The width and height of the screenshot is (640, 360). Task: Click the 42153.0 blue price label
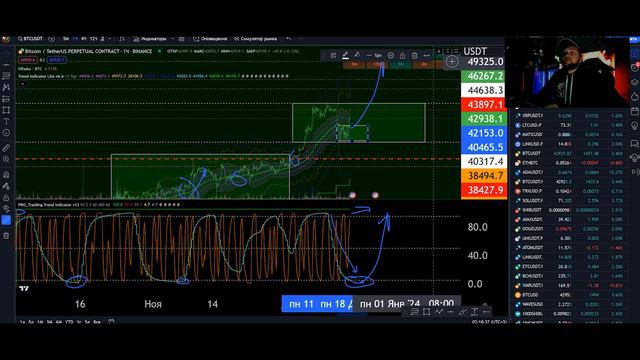483,133
